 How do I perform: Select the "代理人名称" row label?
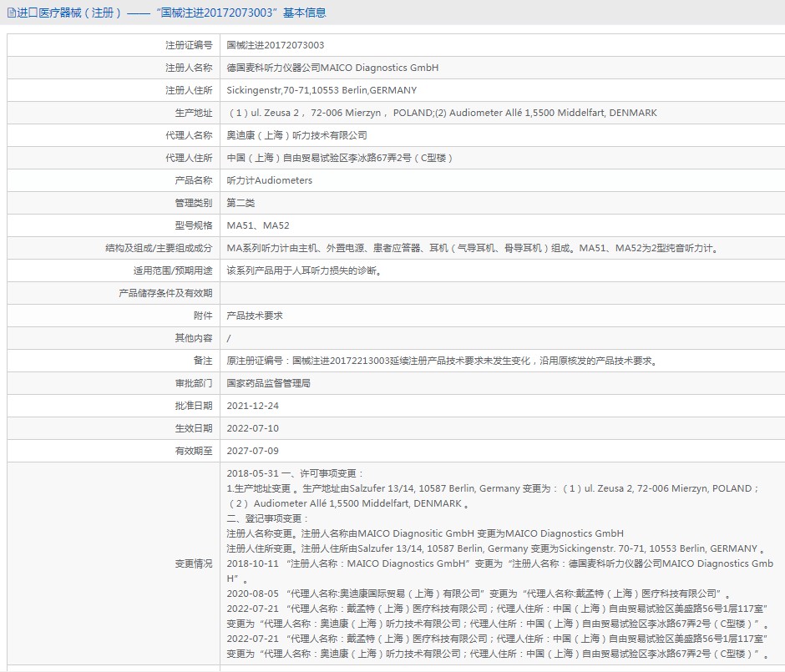pos(189,135)
